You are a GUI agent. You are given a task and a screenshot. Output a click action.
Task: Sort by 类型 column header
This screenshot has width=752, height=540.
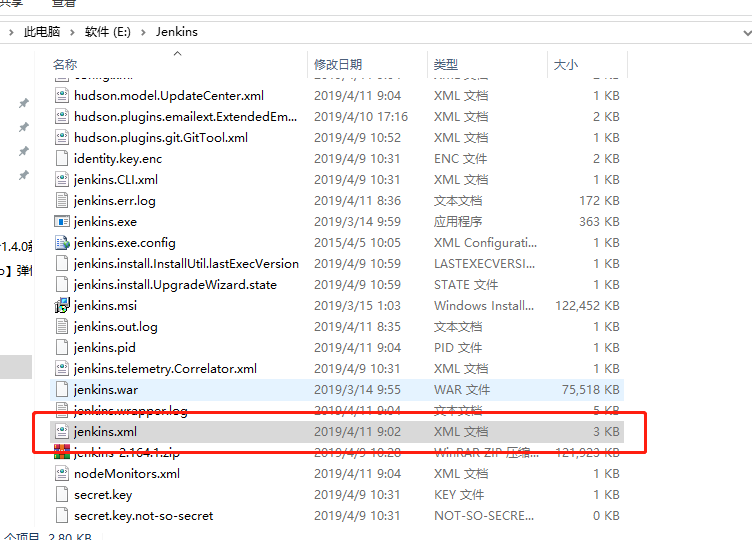click(x=446, y=64)
